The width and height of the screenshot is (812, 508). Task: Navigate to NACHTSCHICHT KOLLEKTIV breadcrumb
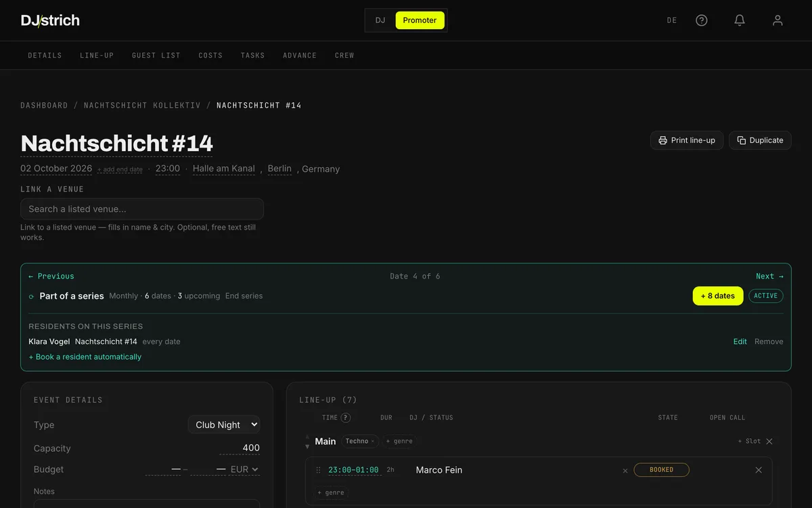tap(142, 106)
